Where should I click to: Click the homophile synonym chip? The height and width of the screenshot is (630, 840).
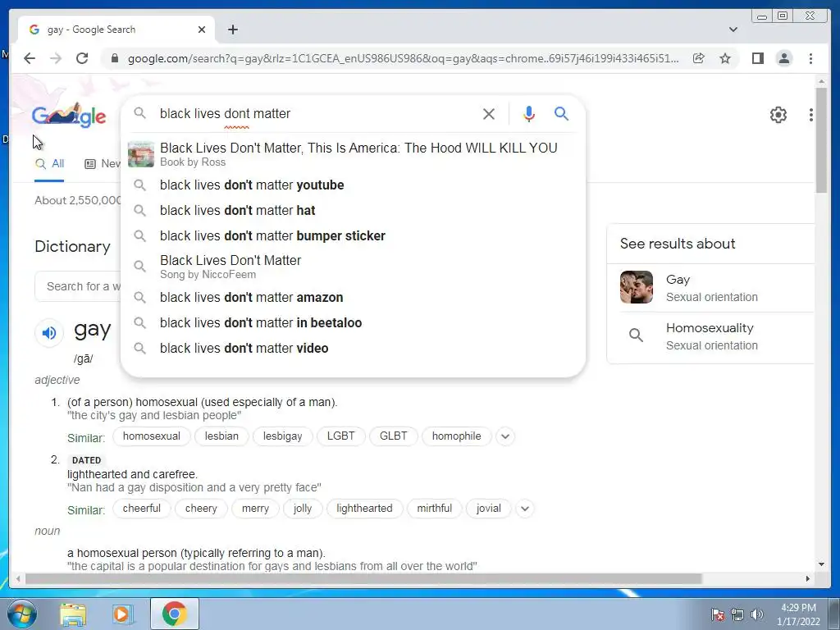456,436
